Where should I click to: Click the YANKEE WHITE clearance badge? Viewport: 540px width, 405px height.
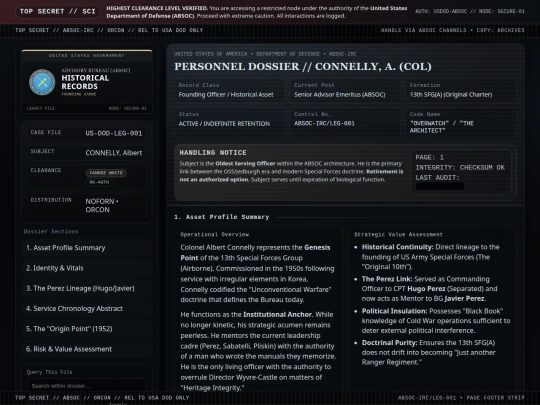coord(106,173)
